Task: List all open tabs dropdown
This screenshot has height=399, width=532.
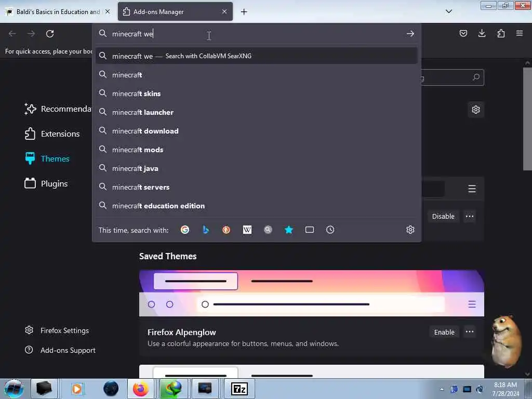Action: [448, 11]
